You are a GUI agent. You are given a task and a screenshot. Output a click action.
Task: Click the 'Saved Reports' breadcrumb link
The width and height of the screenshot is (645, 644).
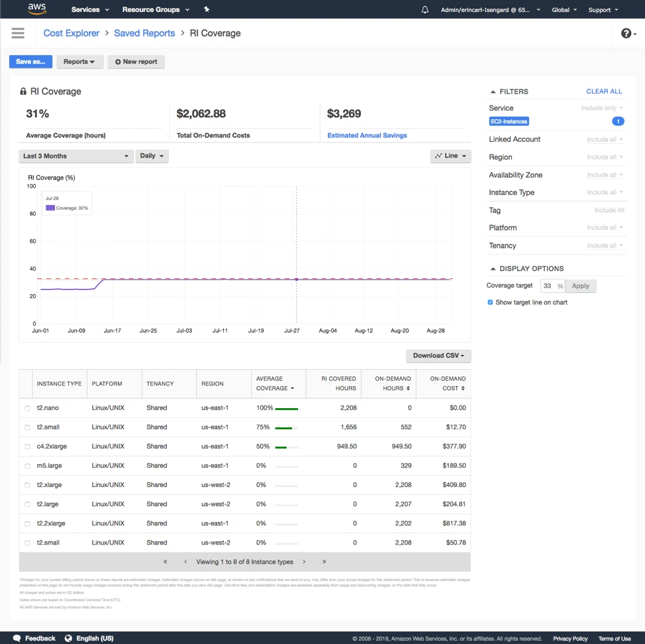click(x=144, y=32)
